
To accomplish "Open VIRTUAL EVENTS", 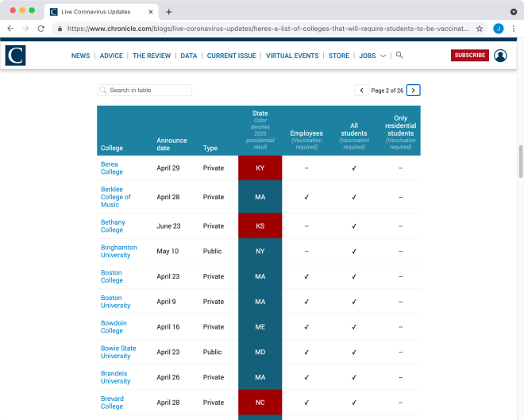I will click(292, 56).
